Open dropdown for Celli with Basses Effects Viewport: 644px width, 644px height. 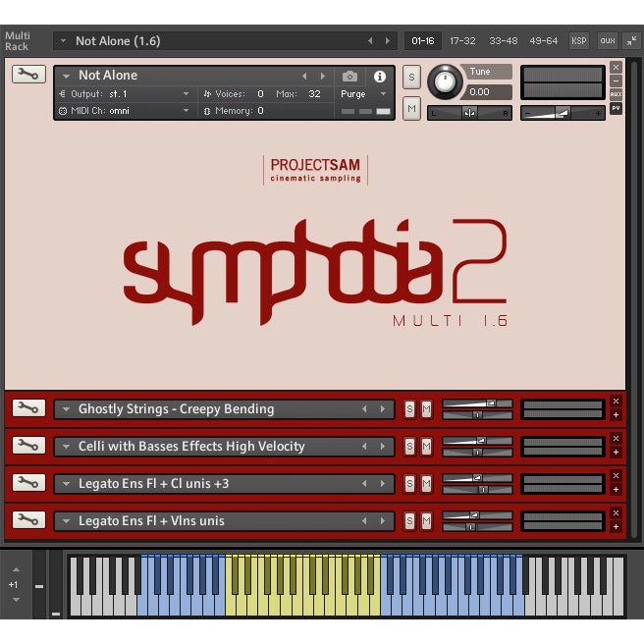point(66,447)
